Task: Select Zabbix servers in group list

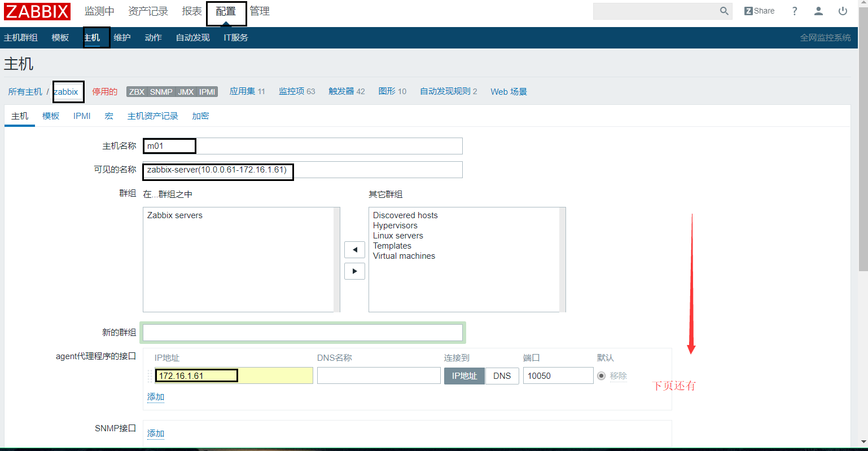Action: pyautogui.click(x=175, y=215)
